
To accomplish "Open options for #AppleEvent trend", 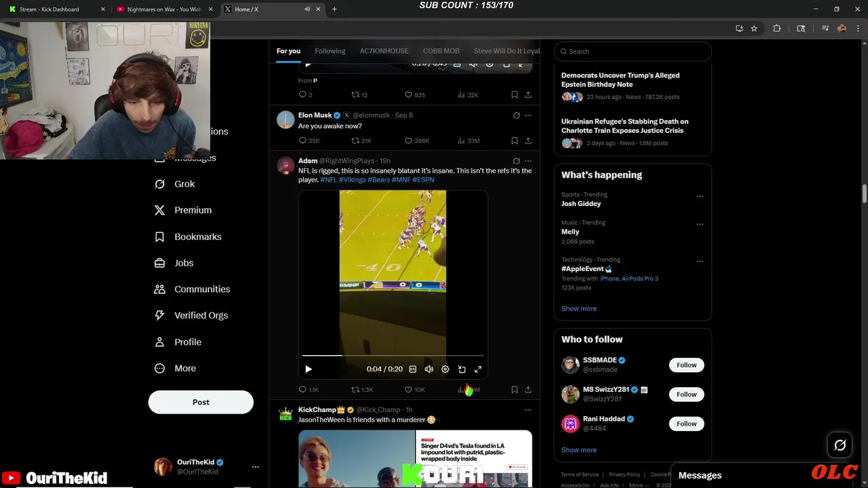I will 700,262.
